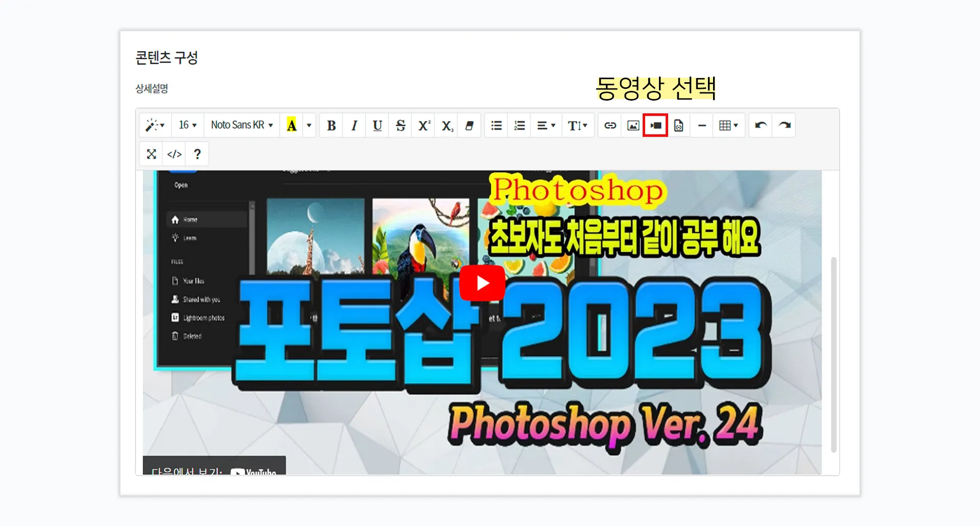Image resolution: width=980 pixels, height=526 pixels.
Task: Toggle italic formatting
Action: (x=354, y=125)
